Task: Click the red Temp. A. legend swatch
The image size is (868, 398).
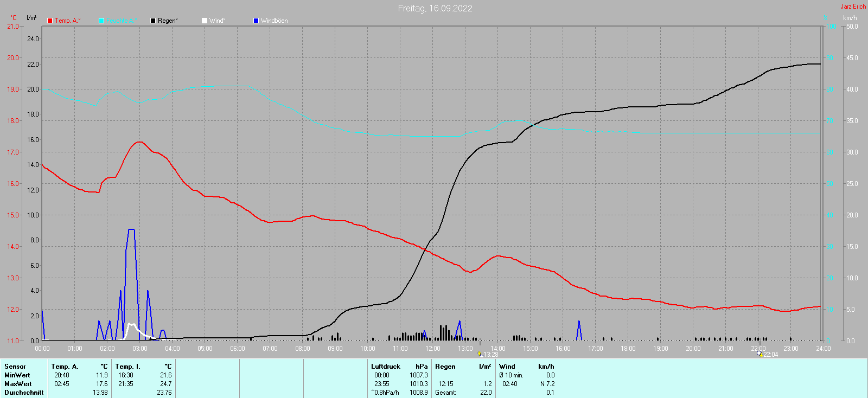Action: tap(50, 21)
